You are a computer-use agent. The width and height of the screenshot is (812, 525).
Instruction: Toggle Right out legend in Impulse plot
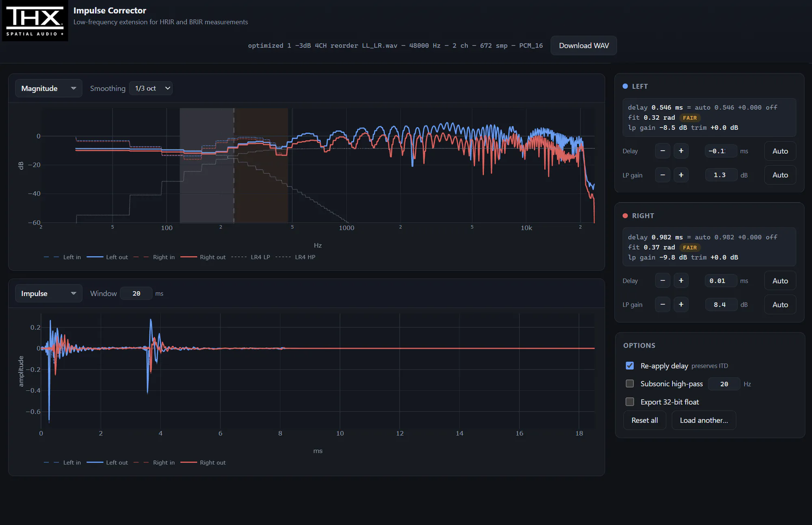coord(203,462)
